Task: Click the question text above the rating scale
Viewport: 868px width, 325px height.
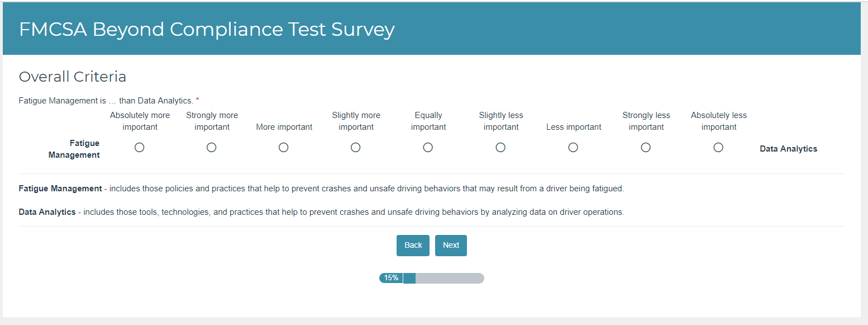Action: 106,101
